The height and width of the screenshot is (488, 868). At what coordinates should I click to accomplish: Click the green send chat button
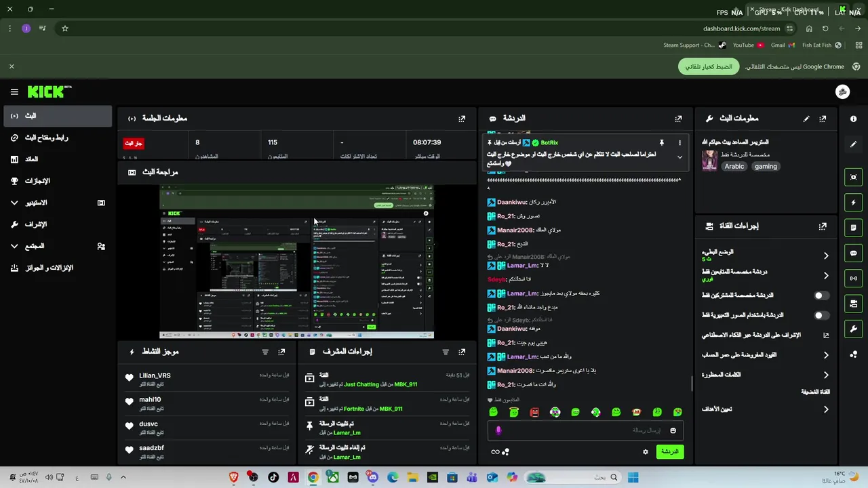[670, 451]
